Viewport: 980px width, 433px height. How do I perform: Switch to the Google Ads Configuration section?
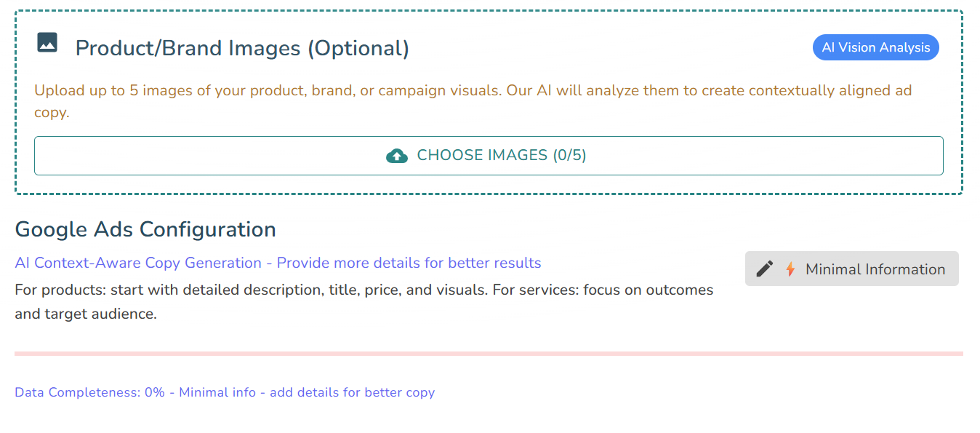pos(145,229)
